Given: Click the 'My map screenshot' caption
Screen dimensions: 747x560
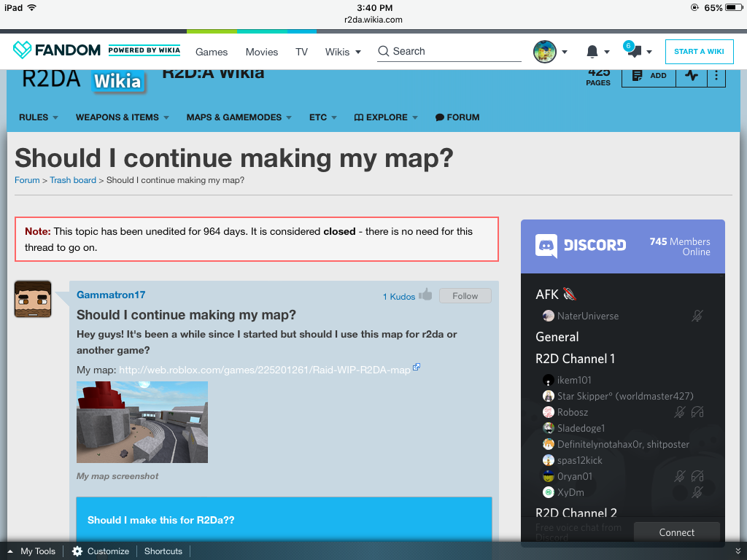Looking at the screenshot, I should tap(117, 475).
